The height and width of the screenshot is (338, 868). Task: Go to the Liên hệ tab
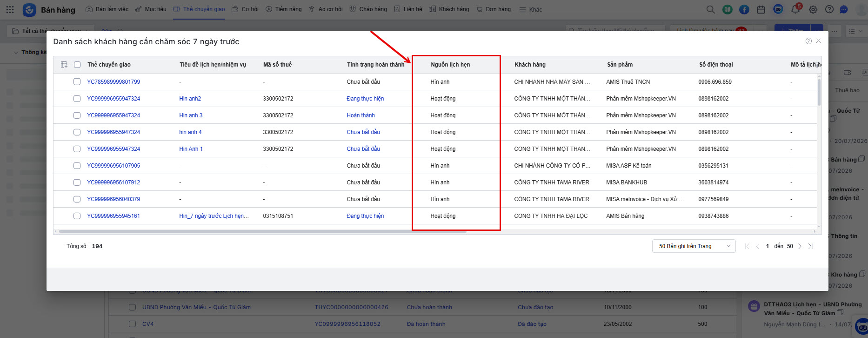408,9
